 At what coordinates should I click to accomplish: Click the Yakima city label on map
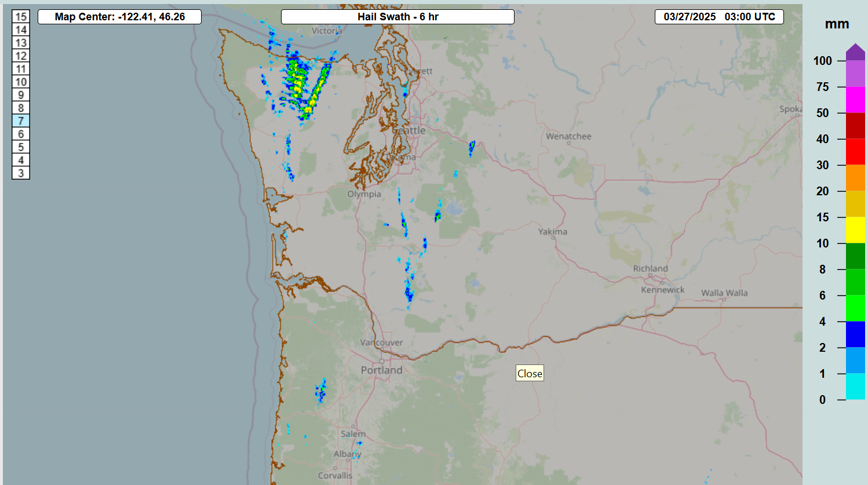pos(553,232)
